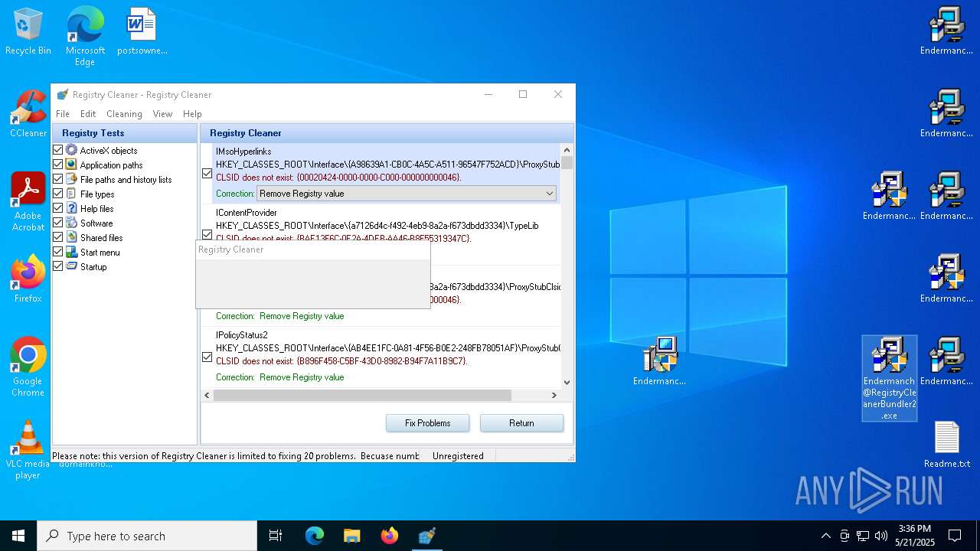
Task: Open the File menu
Action: point(63,114)
